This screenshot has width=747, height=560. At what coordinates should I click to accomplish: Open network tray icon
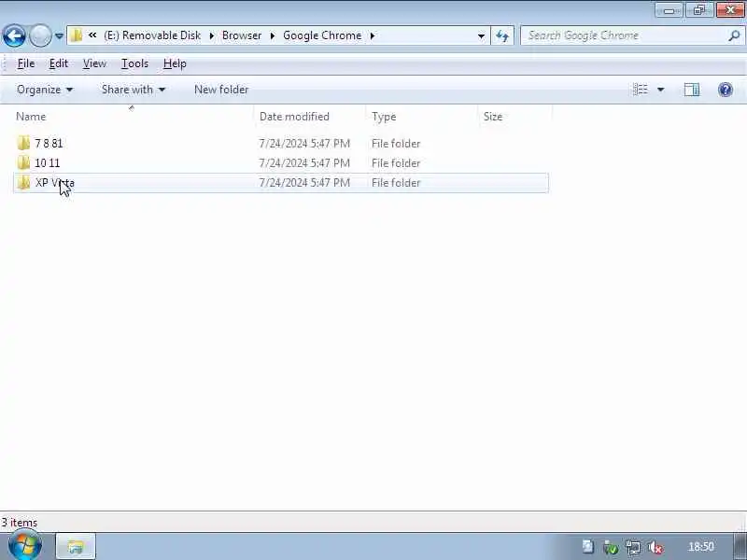pos(633,547)
